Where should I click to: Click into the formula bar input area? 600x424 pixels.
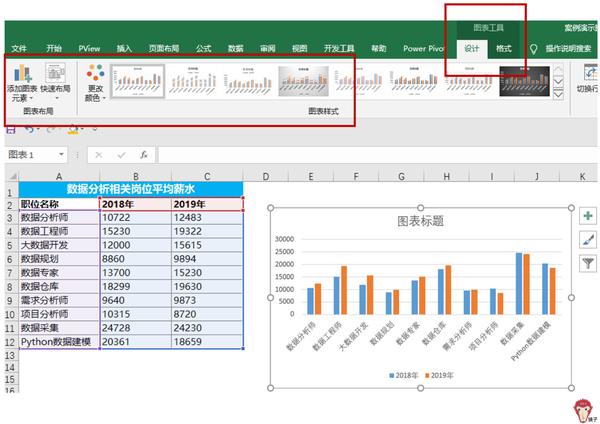coord(377,155)
